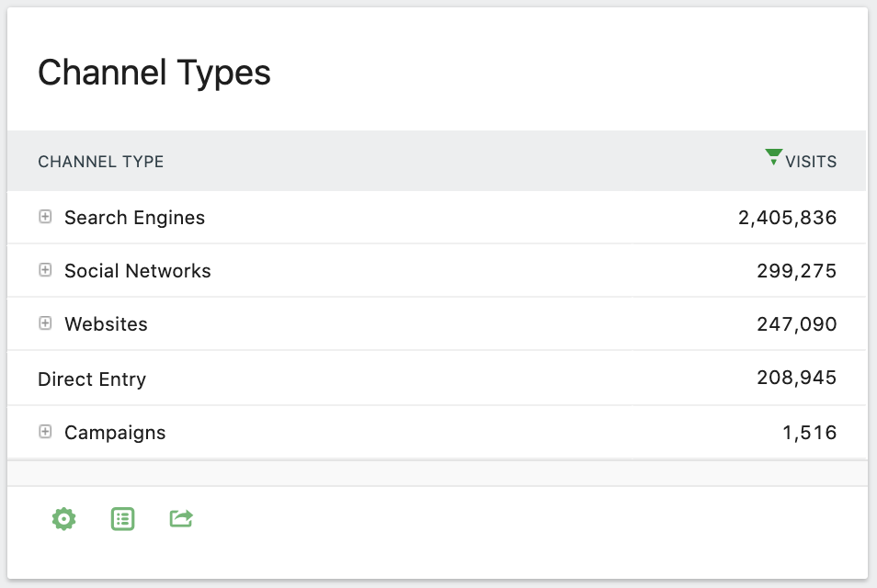Open the export report icon
This screenshot has width=877, height=588.
point(180,518)
